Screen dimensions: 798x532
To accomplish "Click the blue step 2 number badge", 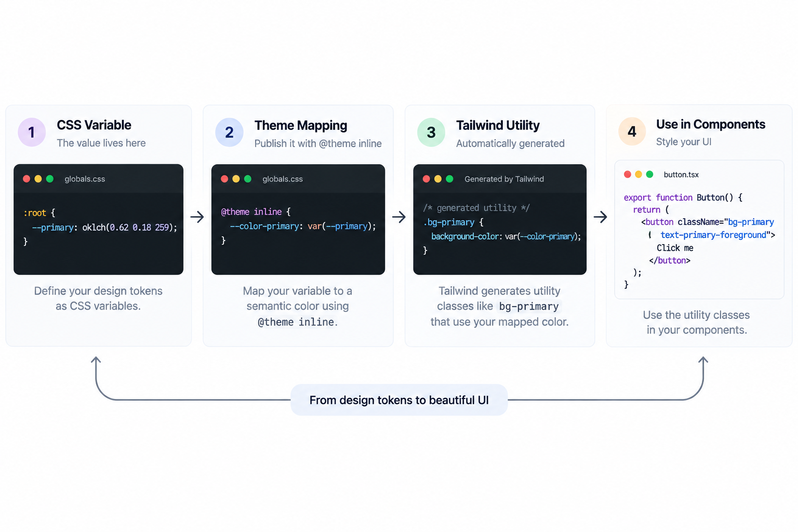I will click(x=229, y=132).
